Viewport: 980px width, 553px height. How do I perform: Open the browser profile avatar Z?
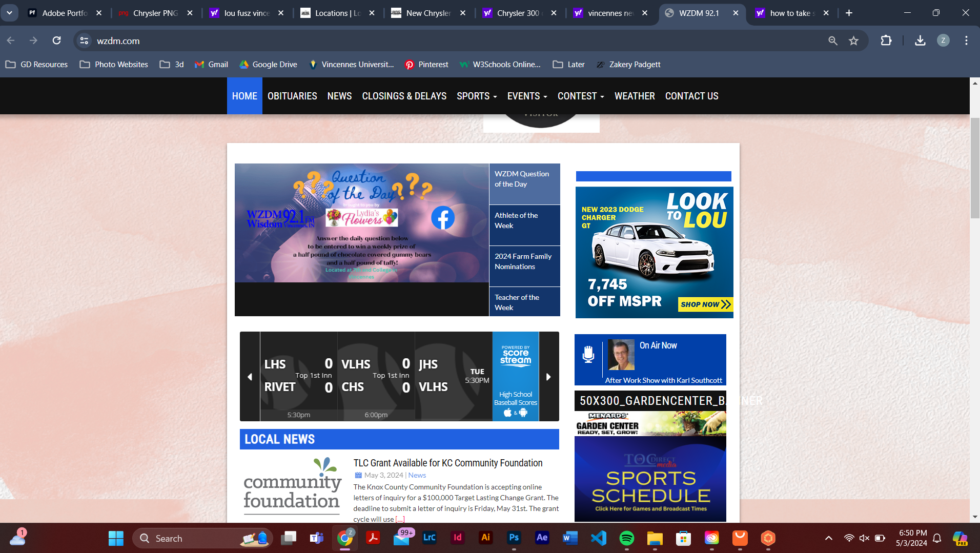pos(943,40)
